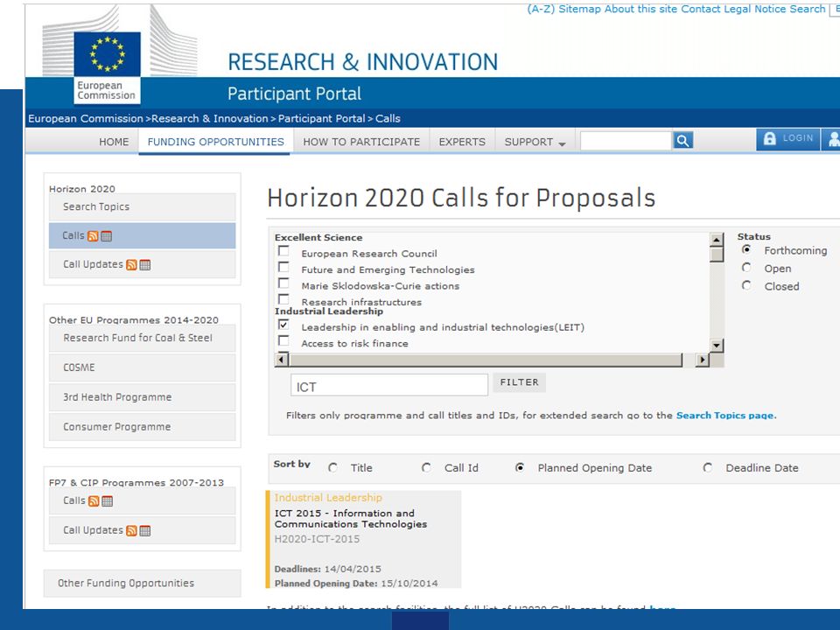Click scroll-down arrow of programme list
Viewport: 840px width, 630px height.
point(717,345)
